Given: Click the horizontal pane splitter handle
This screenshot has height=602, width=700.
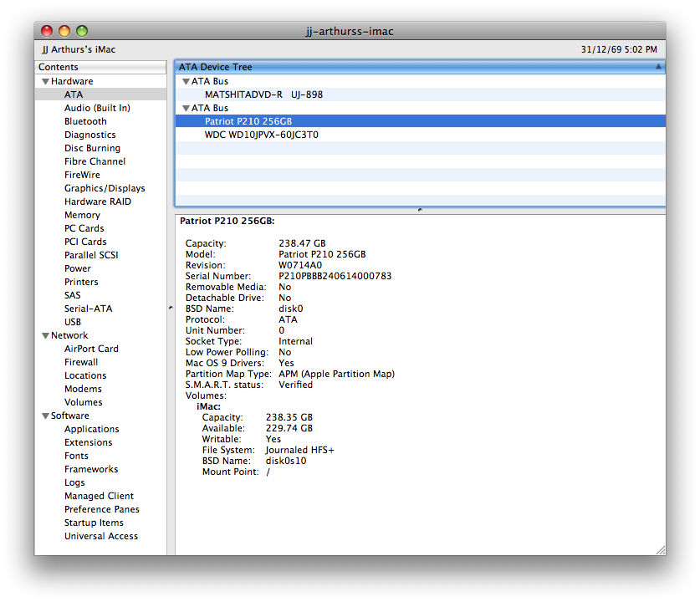Looking at the screenshot, I should (420, 210).
